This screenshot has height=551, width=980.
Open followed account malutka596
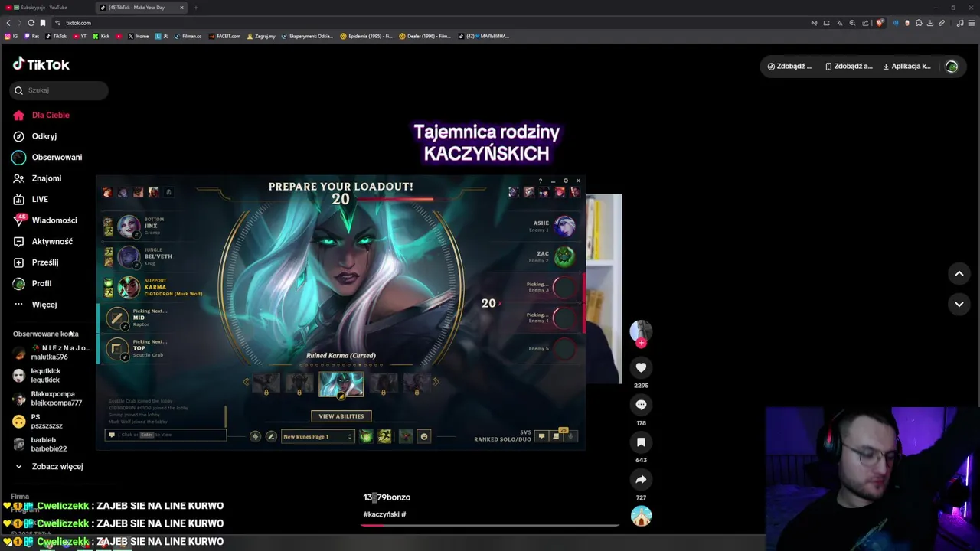(51, 353)
